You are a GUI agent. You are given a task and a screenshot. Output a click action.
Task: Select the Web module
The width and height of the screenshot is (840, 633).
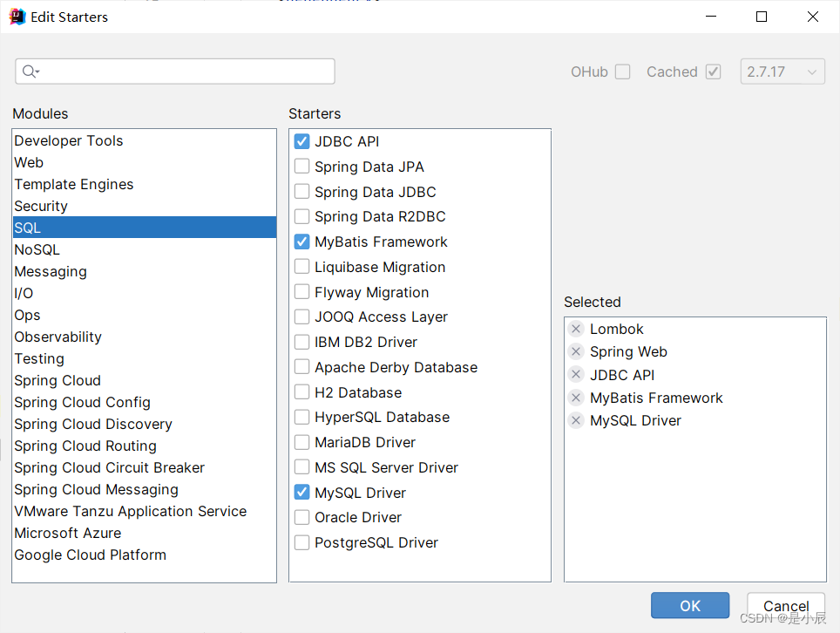coord(144,162)
